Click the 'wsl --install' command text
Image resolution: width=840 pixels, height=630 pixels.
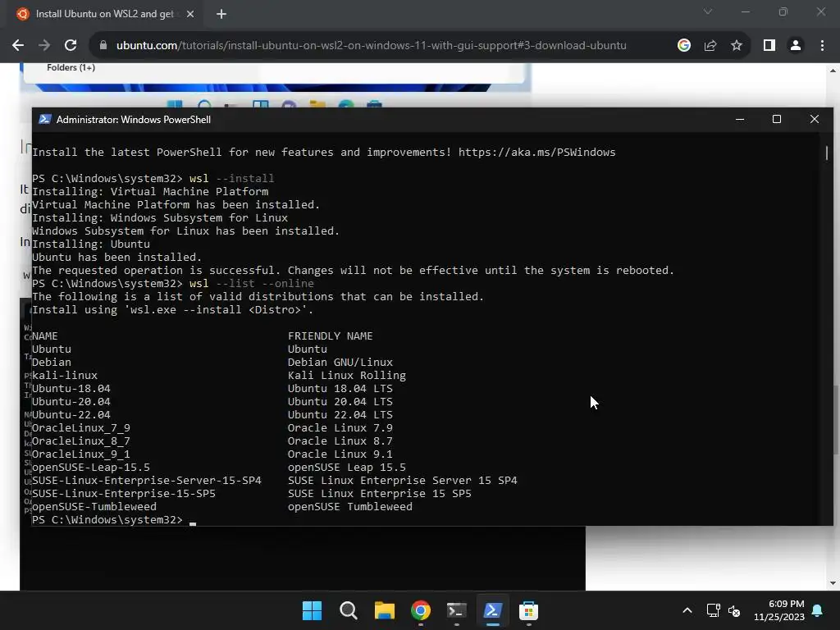tap(231, 178)
